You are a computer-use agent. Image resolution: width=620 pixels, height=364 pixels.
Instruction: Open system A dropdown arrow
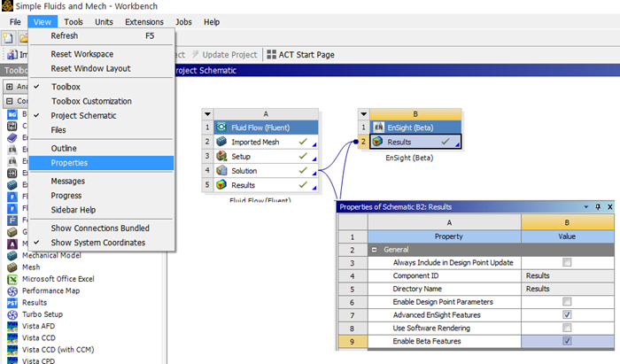[x=207, y=114]
